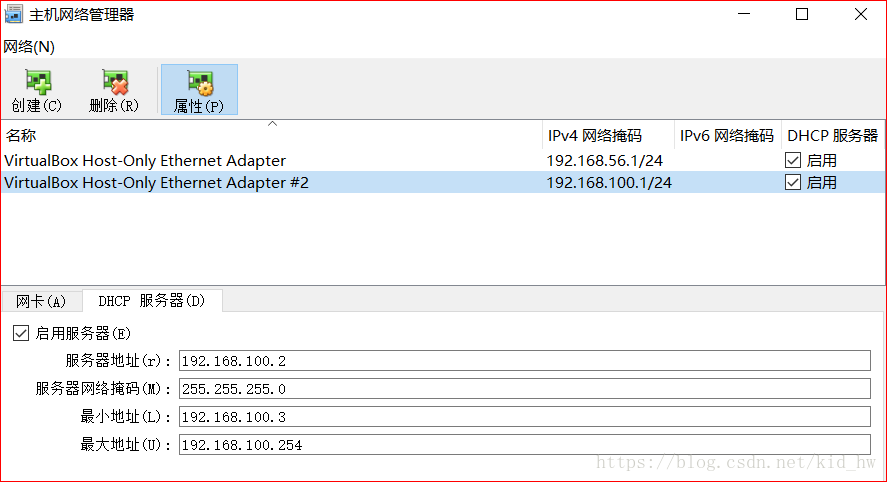Select the DHCP 服务器(D) tab
The height and width of the screenshot is (482, 887).
pos(152,300)
